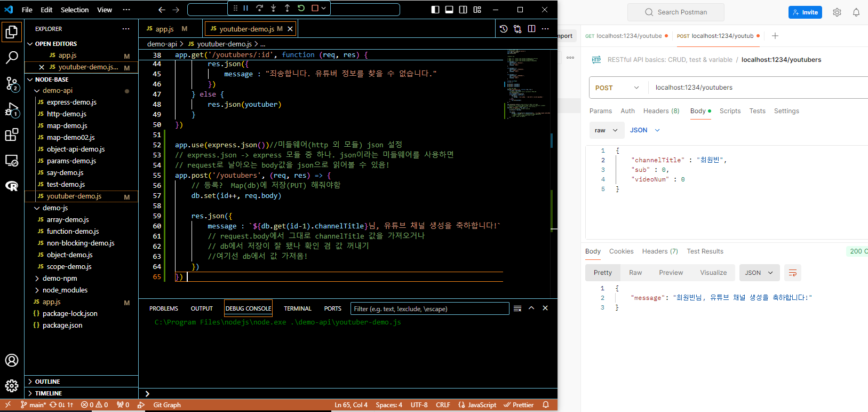Open the raw body type dropdown
The image size is (868, 412).
pos(607,130)
